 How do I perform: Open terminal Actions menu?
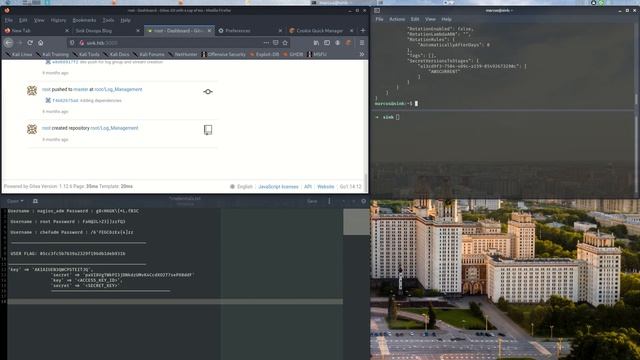coord(397,19)
